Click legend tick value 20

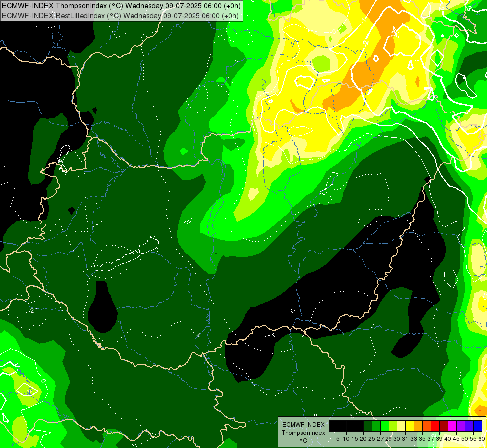coord(364,439)
